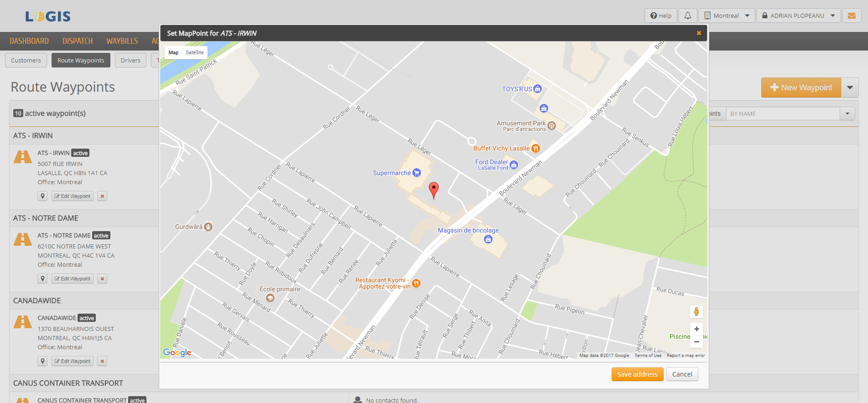Expand the BY NAME sort dropdown arrow
868x403 pixels.
(x=847, y=114)
